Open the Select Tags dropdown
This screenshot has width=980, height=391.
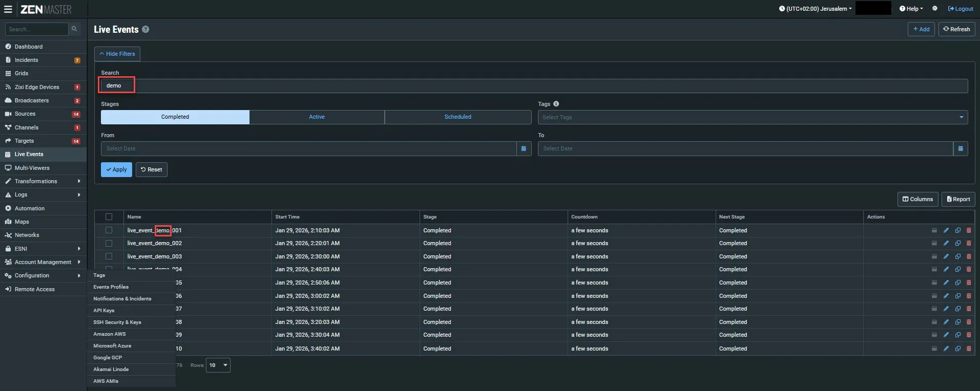pos(753,117)
